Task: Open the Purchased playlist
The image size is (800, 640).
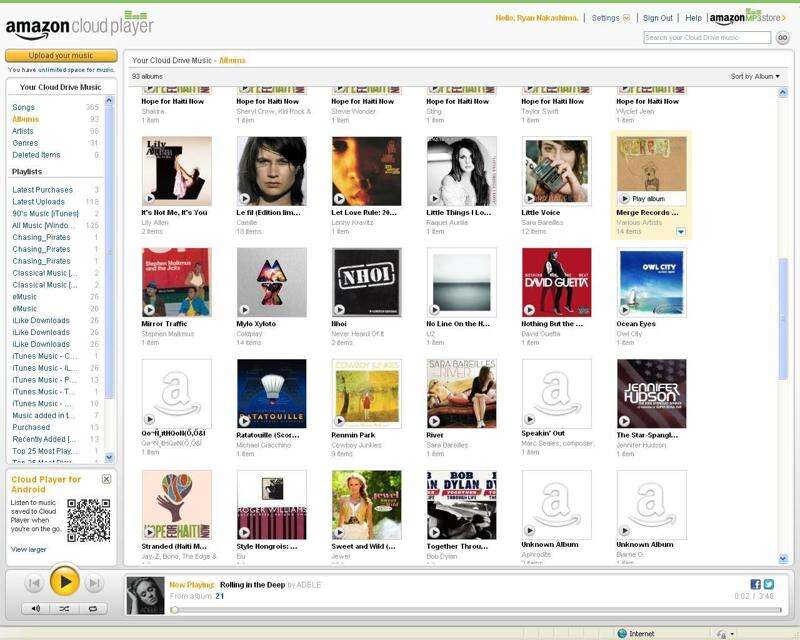Action: point(31,427)
